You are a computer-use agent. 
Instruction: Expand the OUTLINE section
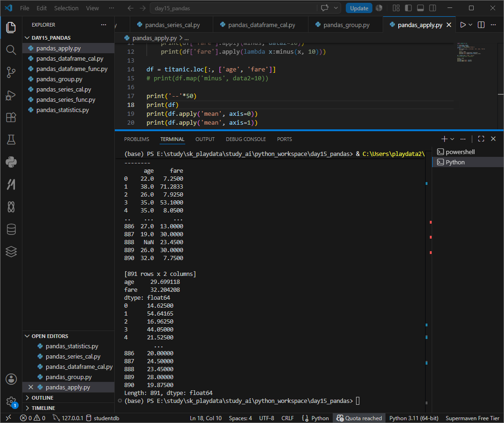(x=68, y=398)
